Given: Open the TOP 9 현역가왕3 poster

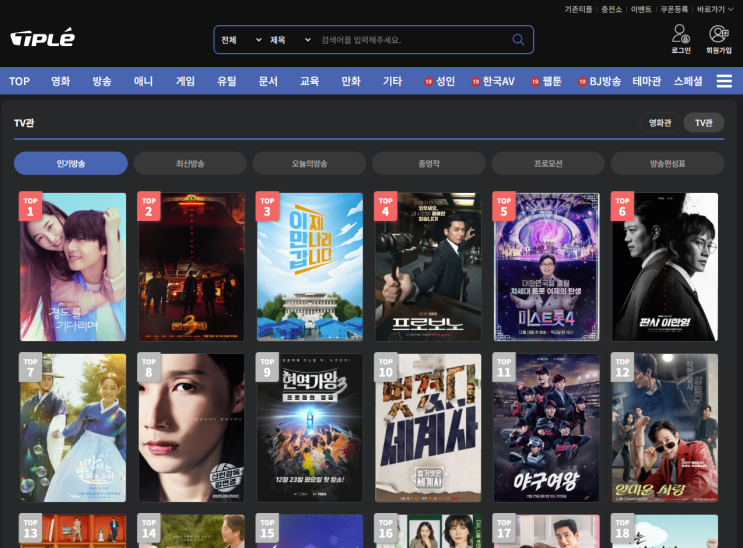Looking at the screenshot, I should (310, 428).
